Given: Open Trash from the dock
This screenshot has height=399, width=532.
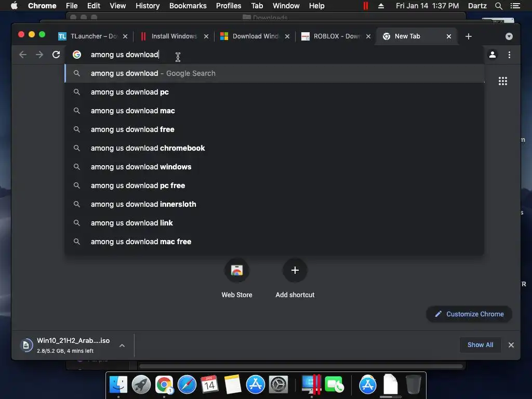Looking at the screenshot, I should coord(413,385).
